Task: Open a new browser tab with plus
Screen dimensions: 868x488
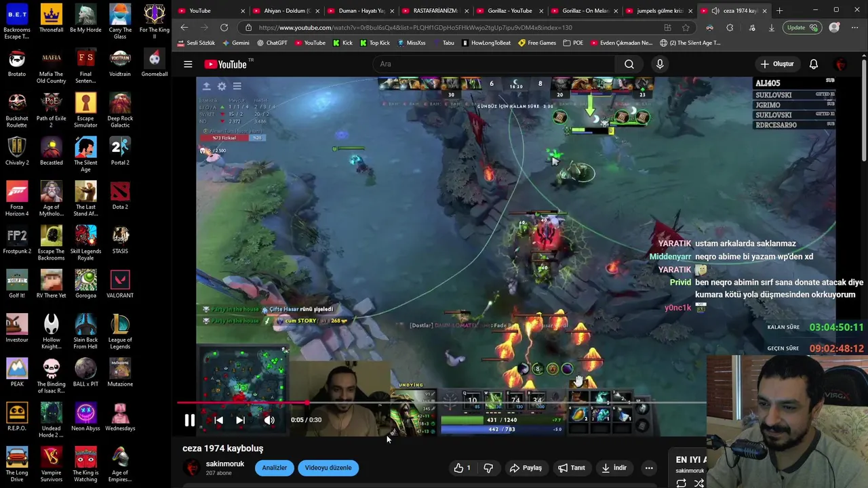Action: tap(779, 11)
